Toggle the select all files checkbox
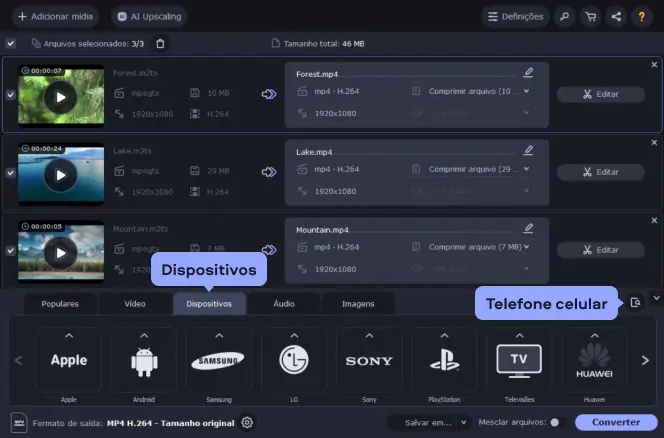Screen dimensions: 664x438 (11, 43)
